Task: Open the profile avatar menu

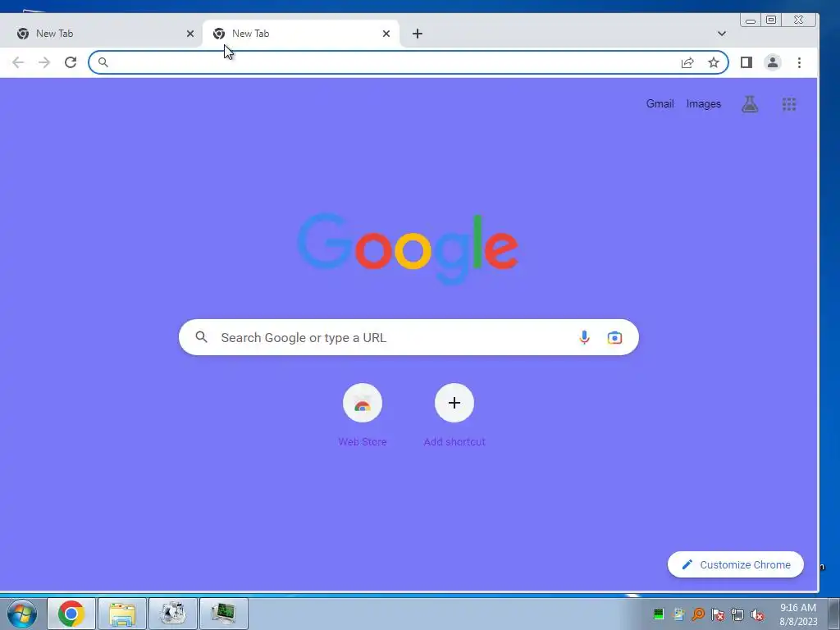Action: (773, 62)
